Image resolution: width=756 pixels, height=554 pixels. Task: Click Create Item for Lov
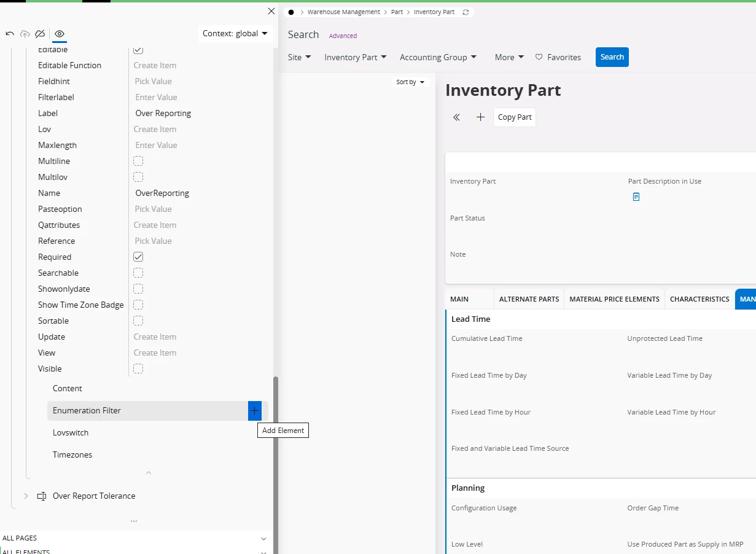(x=155, y=129)
